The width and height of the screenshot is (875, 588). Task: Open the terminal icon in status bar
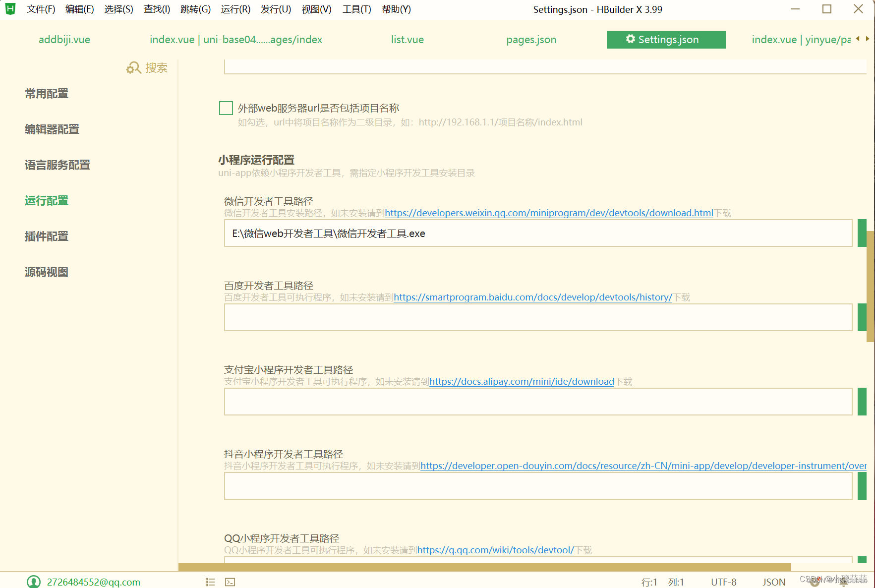(x=230, y=582)
